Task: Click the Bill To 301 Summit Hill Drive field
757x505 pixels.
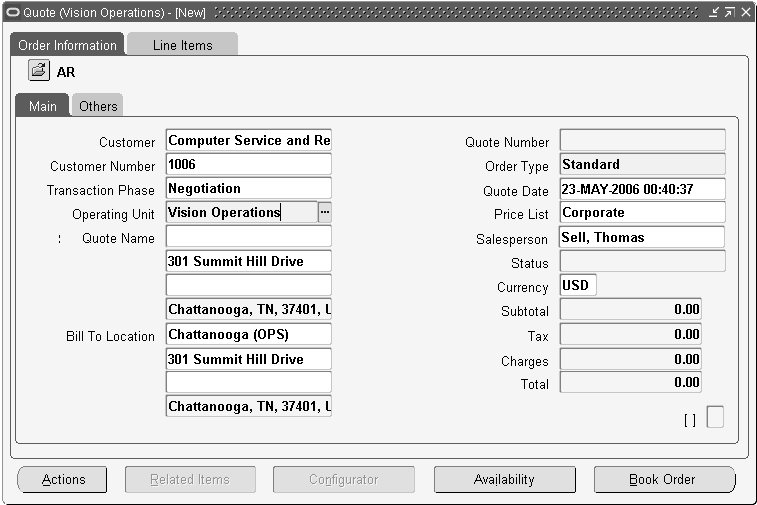Action: 249,359
